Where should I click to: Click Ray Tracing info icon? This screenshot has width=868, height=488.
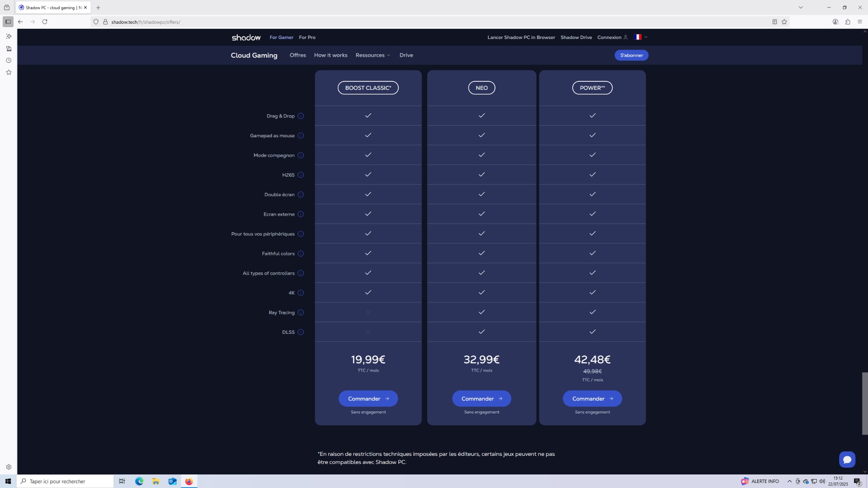(x=300, y=313)
